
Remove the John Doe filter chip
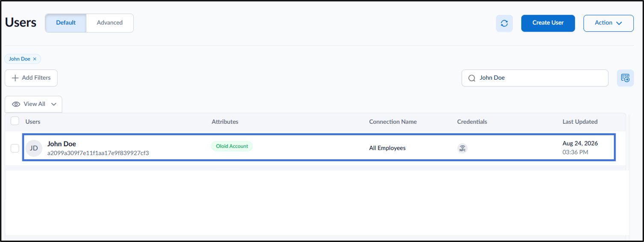click(x=35, y=59)
